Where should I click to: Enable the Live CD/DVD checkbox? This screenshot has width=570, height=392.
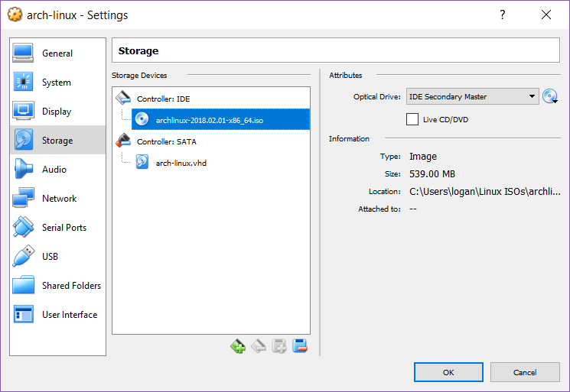click(412, 119)
